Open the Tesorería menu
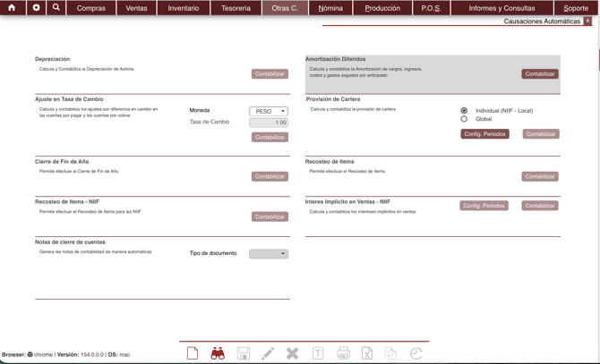This screenshot has width=600, height=364. 236,8
